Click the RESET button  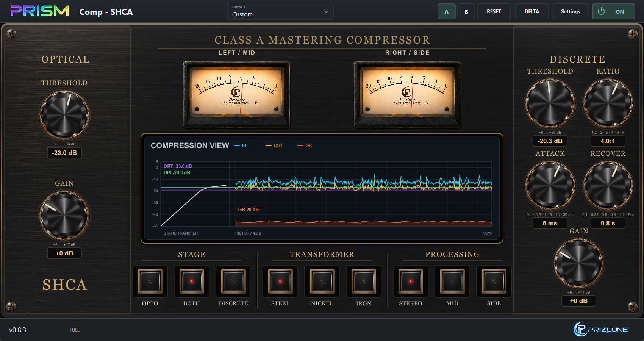(x=494, y=11)
